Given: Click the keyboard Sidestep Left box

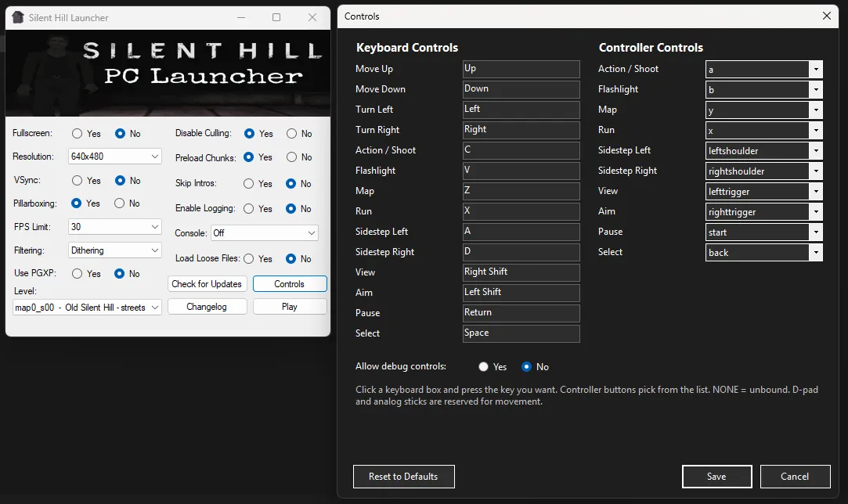Looking at the screenshot, I should point(521,232).
